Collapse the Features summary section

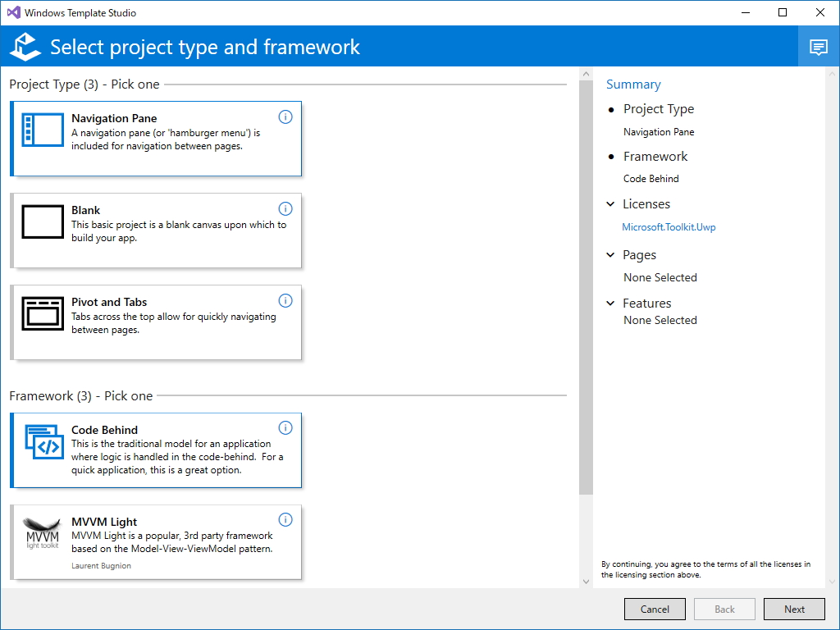pyautogui.click(x=610, y=304)
